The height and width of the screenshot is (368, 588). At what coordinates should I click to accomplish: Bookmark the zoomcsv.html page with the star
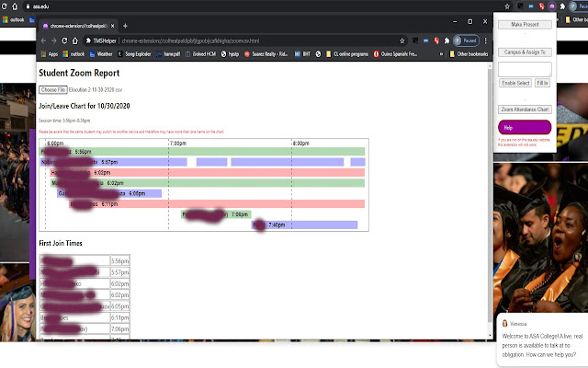pos(402,40)
